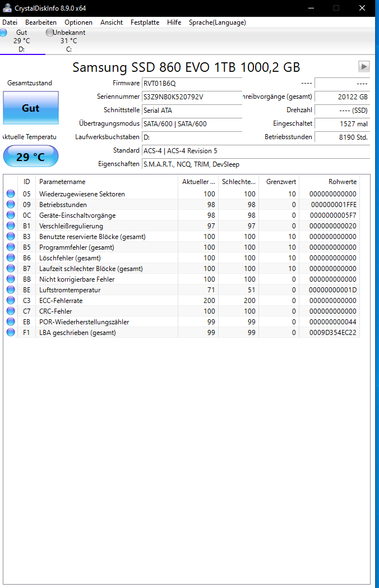Click status icon for Luftstromtemperatur
Screen dimensions: 379x588
point(11,290)
